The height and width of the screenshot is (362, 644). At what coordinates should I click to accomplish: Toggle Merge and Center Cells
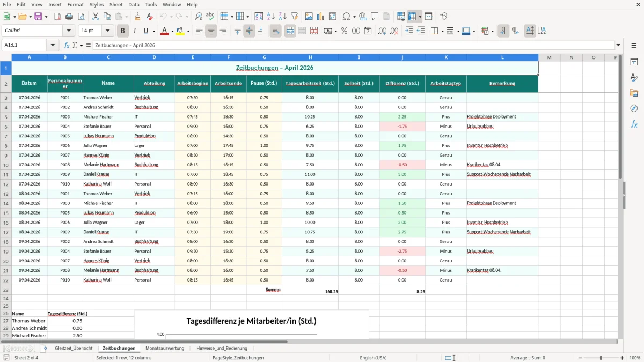(290, 31)
